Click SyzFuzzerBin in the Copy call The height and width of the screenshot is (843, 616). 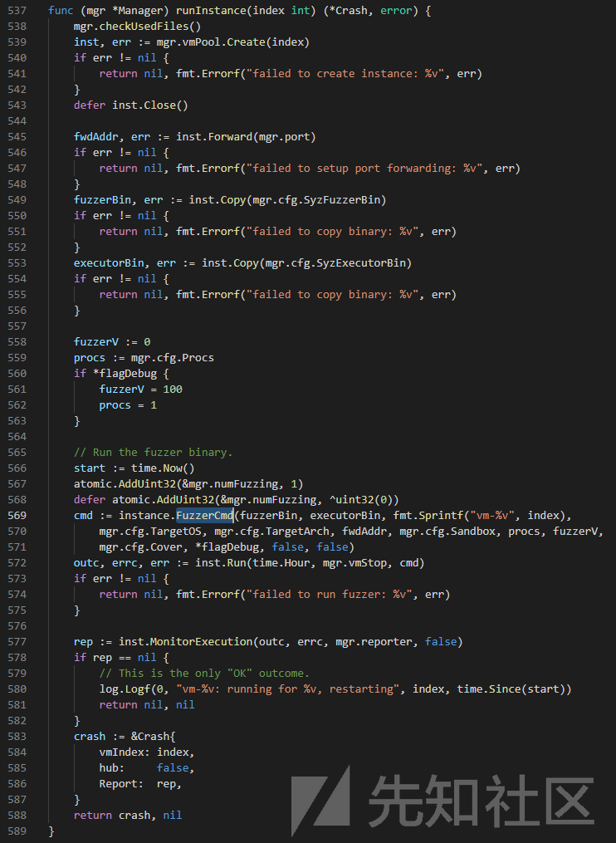[342, 199]
